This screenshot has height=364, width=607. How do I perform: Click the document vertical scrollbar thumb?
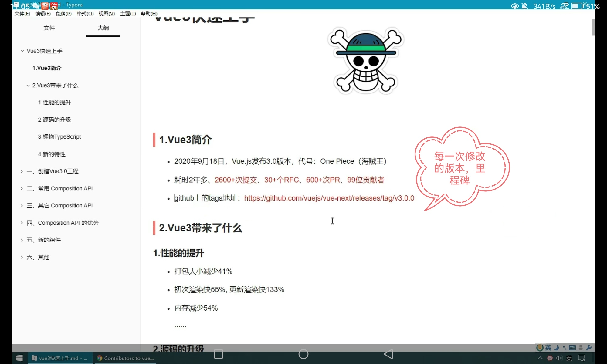pyautogui.click(x=593, y=27)
